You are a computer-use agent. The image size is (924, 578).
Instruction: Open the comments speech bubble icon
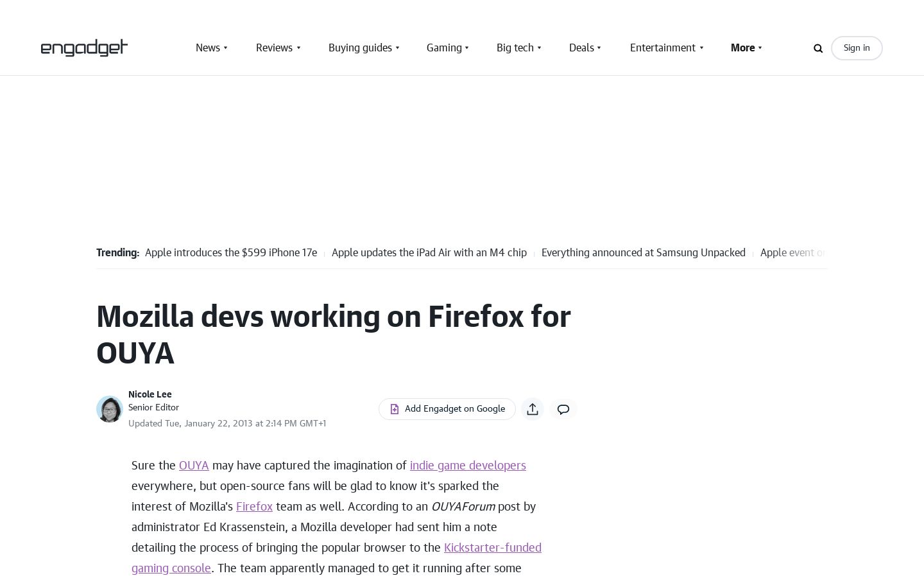click(x=563, y=409)
